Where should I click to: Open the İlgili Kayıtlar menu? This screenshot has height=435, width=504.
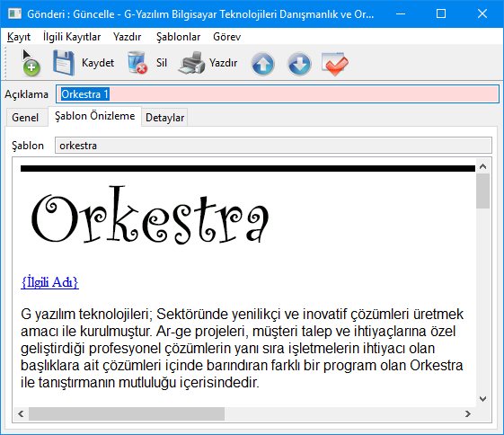[72, 37]
